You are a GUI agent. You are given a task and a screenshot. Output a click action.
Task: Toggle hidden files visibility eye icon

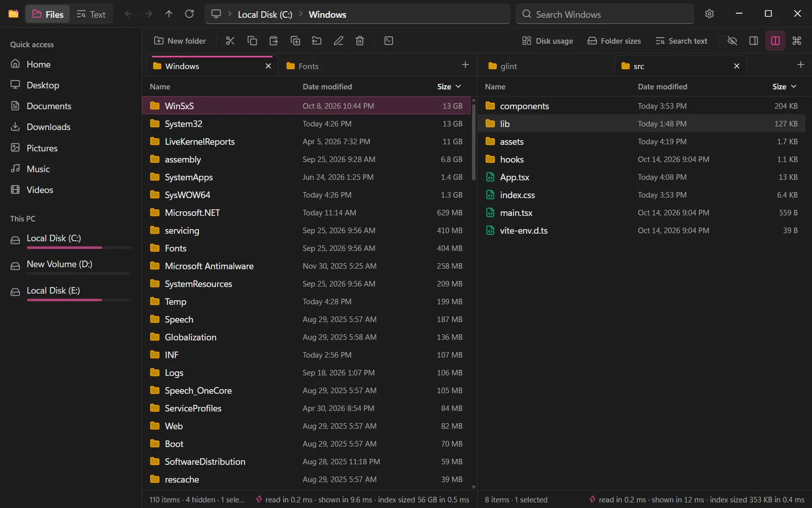(x=732, y=41)
